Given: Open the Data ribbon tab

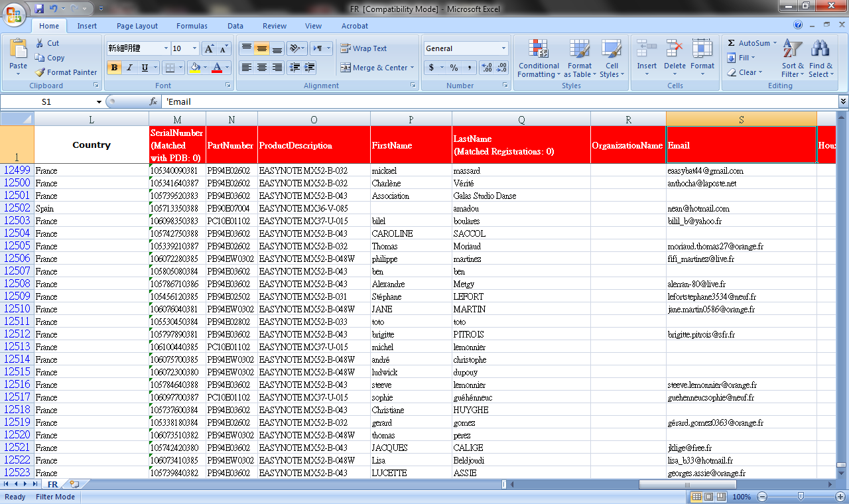Looking at the screenshot, I should click(235, 26).
